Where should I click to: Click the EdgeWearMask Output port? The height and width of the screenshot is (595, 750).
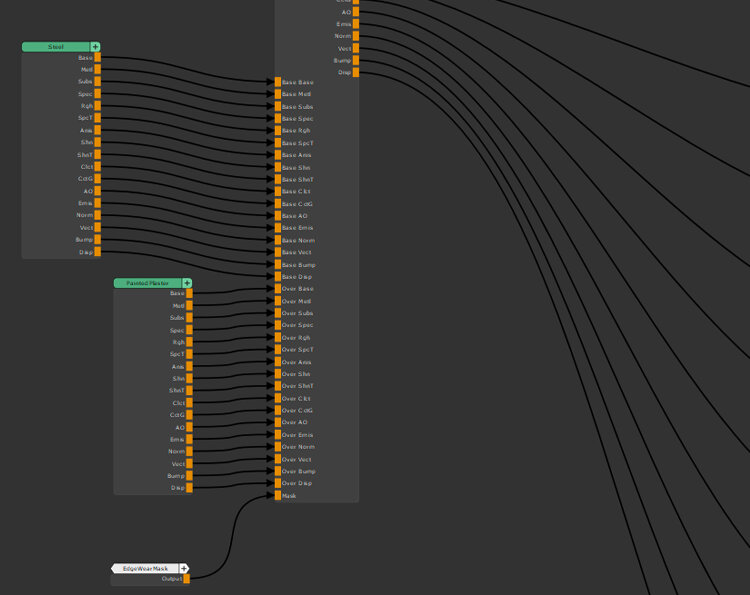tap(186, 579)
